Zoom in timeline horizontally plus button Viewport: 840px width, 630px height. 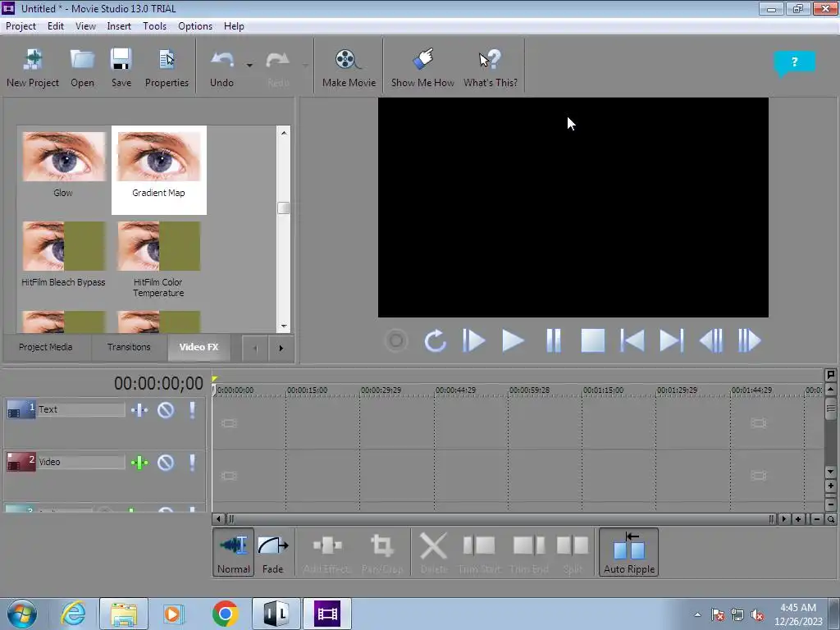click(798, 519)
